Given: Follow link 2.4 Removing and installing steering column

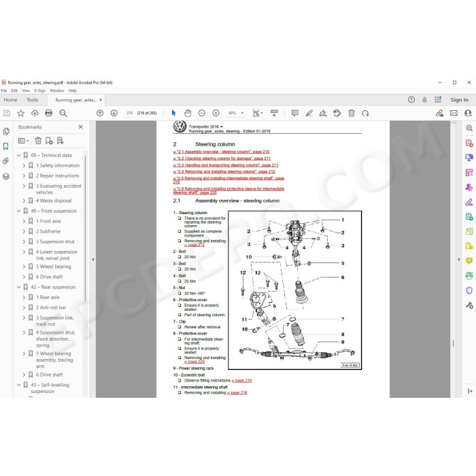Looking at the screenshot, I should tap(224, 171).
